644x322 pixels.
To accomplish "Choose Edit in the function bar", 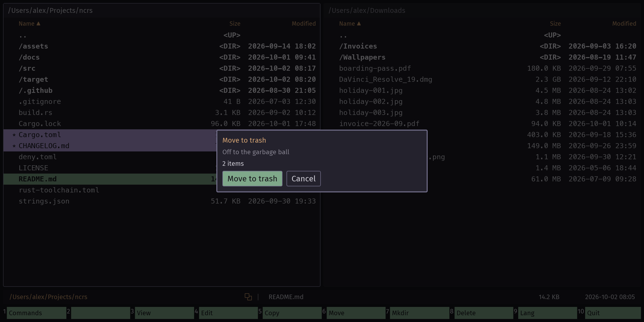I will pos(228,313).
